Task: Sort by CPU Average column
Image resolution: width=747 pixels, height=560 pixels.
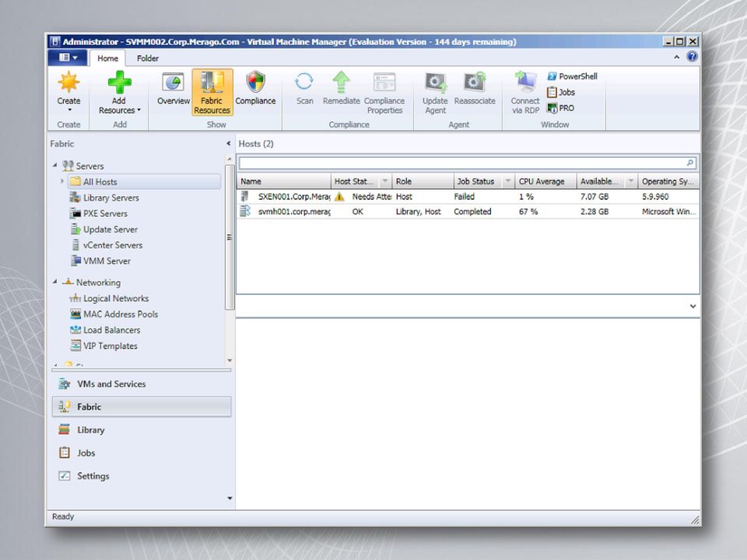Action: pyautogui.click(x=546, y=181)
